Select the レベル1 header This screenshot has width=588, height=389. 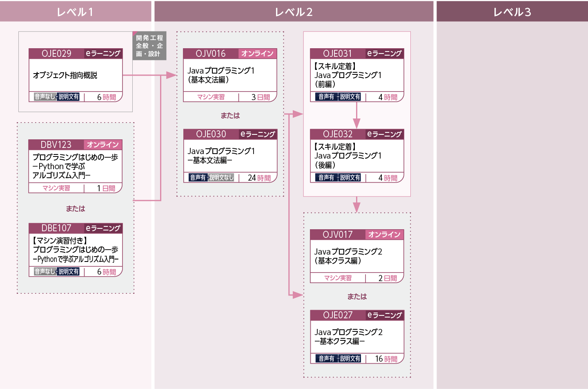tap(76, 11)
